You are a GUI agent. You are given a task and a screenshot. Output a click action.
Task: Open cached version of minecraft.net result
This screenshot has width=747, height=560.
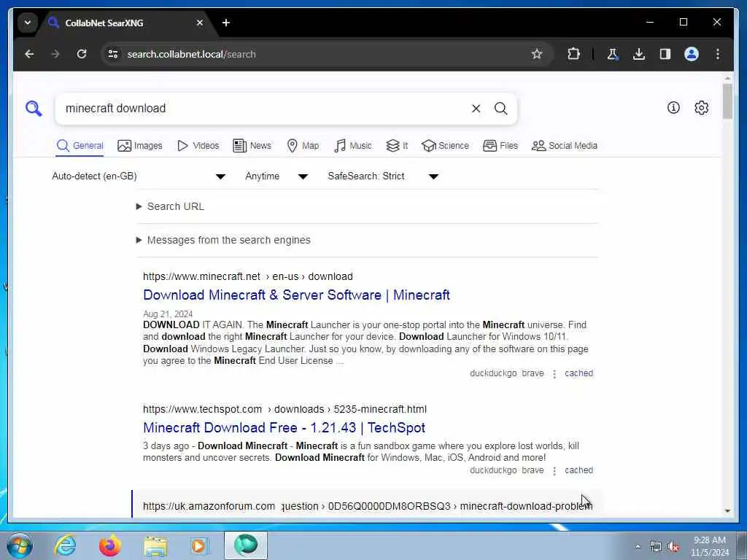[x=578, y=373]
